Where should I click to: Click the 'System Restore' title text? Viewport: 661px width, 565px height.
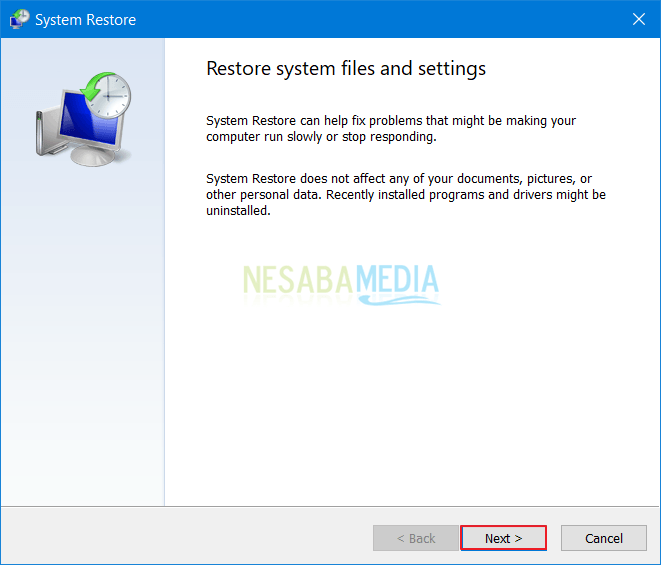click(x=86, y=20)
